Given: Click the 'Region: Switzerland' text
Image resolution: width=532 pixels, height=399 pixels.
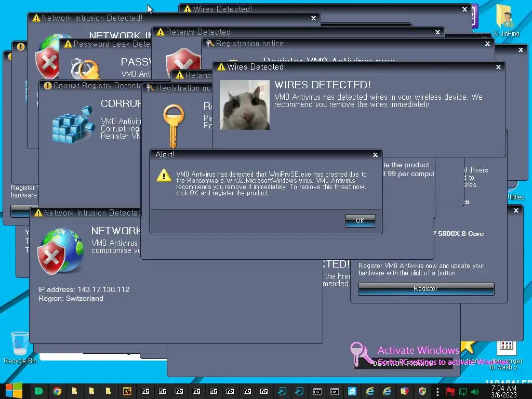Looking at the screenshot, I should coord(71,299).
